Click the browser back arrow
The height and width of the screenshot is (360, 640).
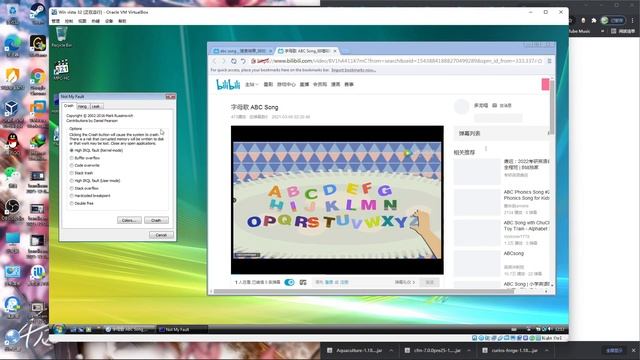215,61
